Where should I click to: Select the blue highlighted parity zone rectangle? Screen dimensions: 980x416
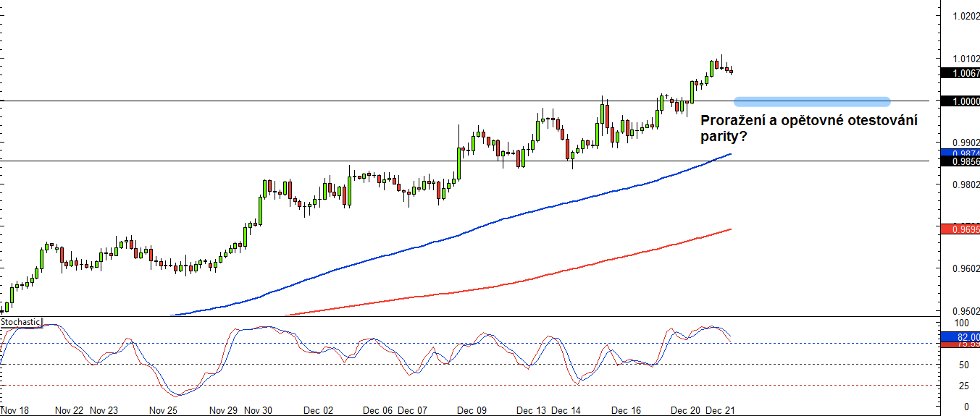812,101
